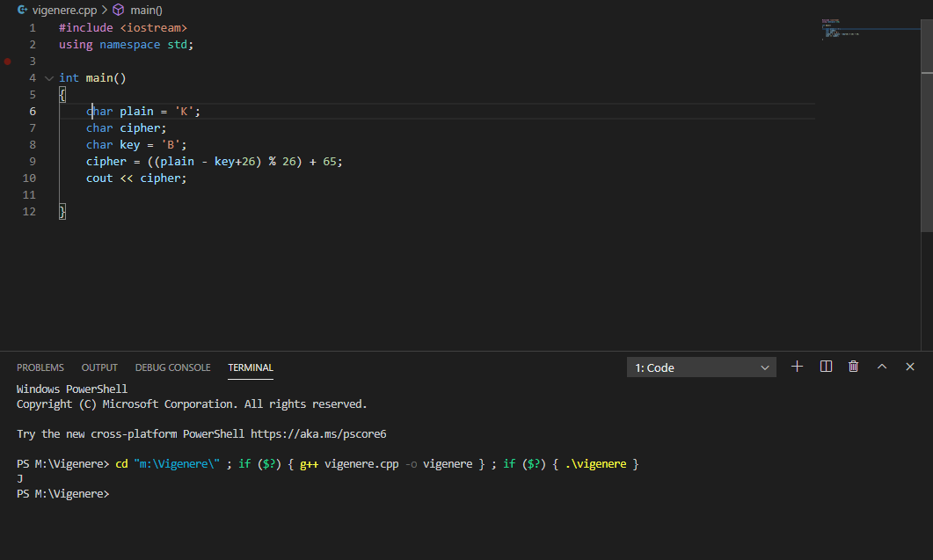Click the new terminal plus icon

click(x=798, y=367)
